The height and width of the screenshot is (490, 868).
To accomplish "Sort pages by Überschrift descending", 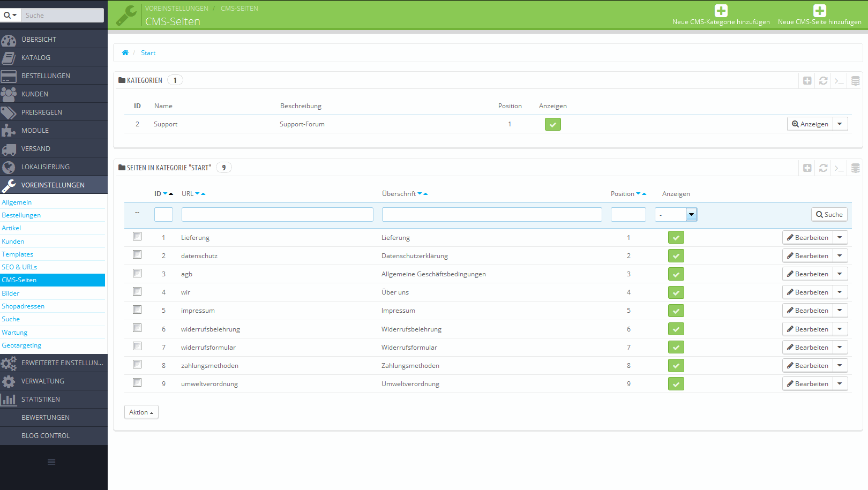I will click(x=420, y=194).
